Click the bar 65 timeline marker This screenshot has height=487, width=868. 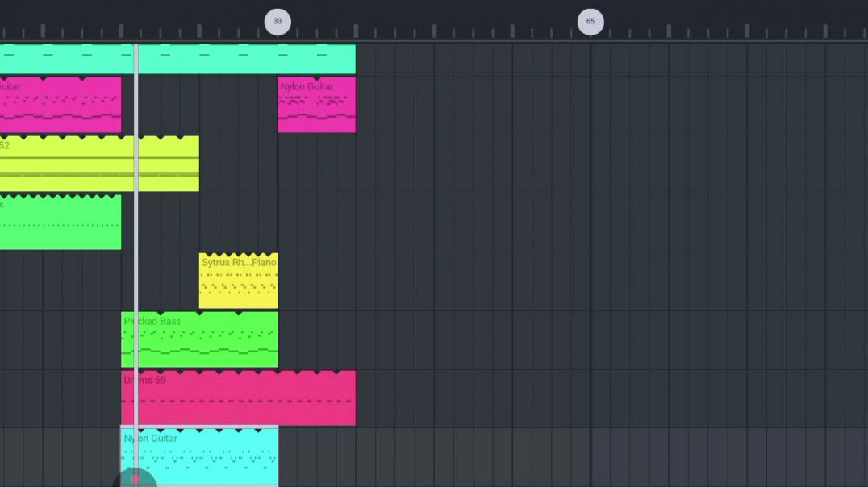pyautogui.click(x=590, y=22)
